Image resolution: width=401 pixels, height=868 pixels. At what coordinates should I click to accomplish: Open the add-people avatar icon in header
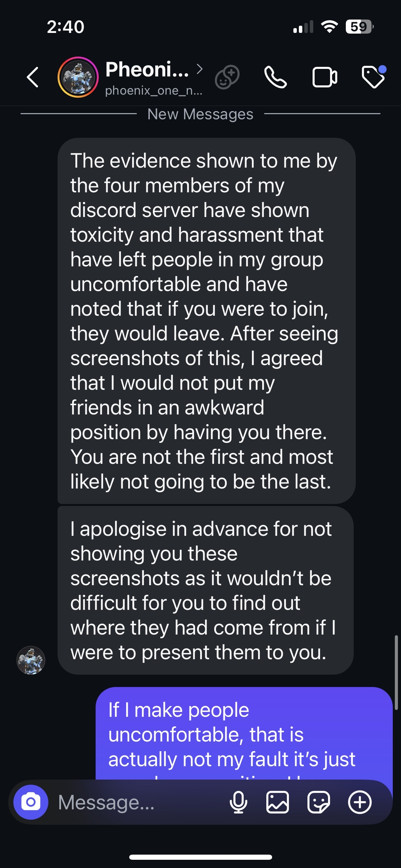click(227, 77)
